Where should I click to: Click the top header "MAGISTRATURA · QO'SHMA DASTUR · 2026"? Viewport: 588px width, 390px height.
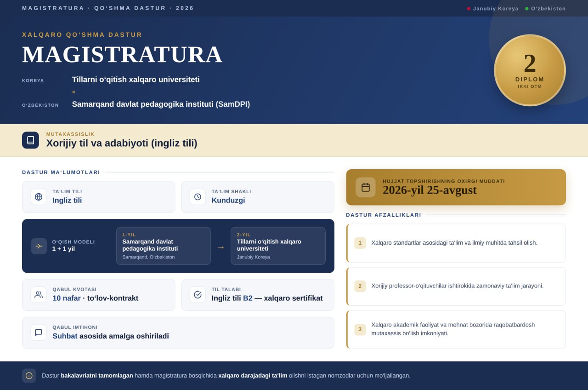click(x=108, y=8)
